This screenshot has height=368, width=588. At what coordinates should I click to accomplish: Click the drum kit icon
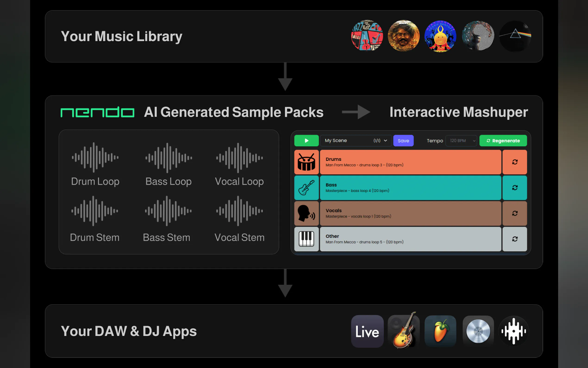(306, 162)
